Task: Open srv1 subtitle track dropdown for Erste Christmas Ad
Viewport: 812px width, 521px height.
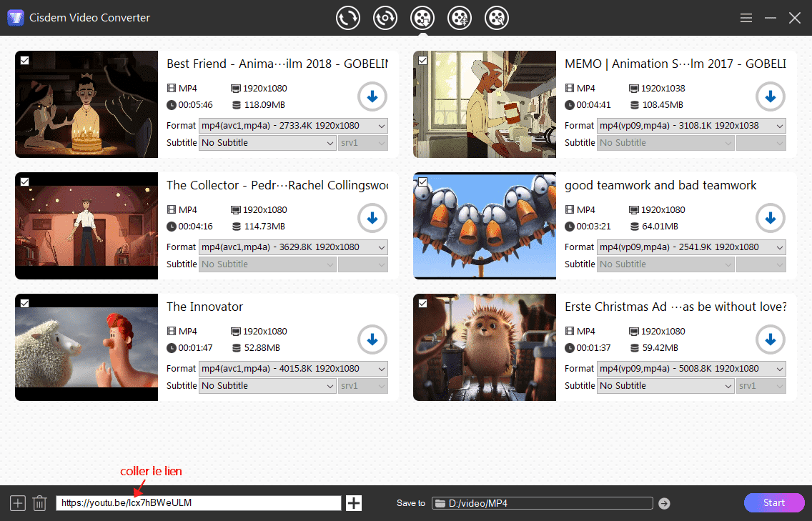Action: tap(761, 386)
